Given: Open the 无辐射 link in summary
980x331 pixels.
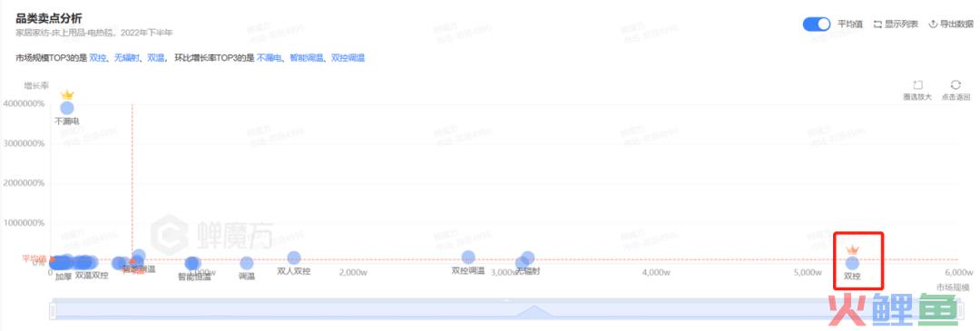Looking at the screenshot, I should [x=127, y=58].
